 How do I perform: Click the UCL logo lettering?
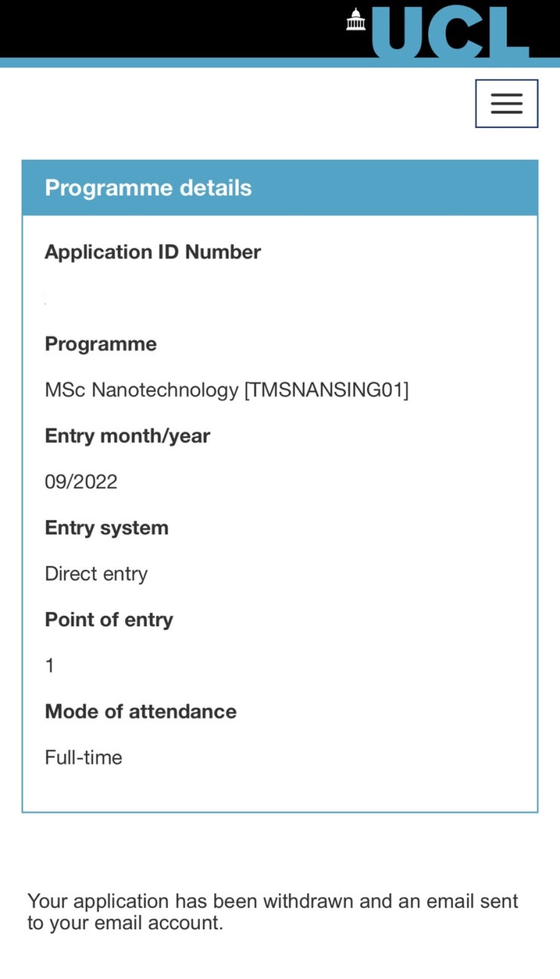click(449, 32)
